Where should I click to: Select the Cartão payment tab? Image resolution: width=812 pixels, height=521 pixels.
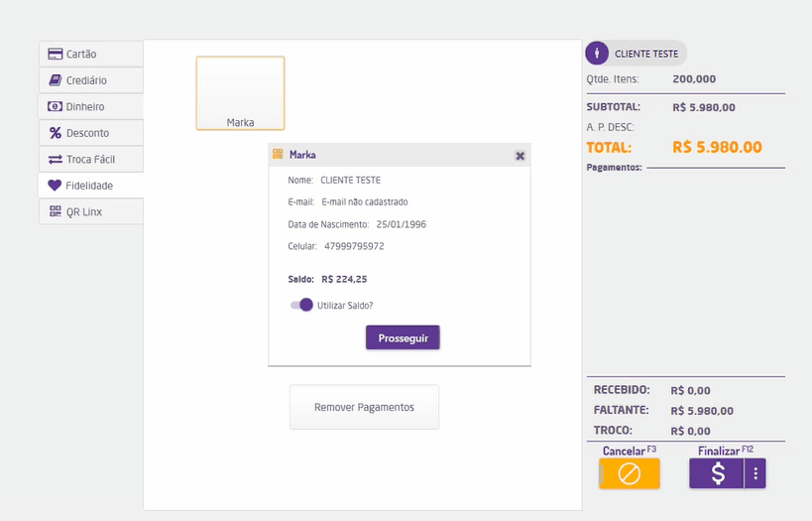pyautogui.click(x=91, y=54)
